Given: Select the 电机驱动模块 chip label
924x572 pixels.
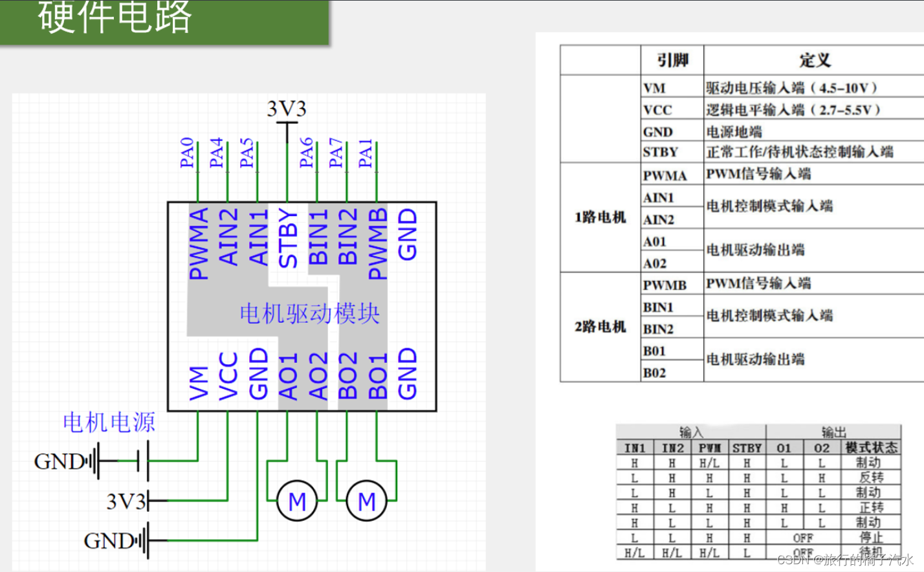Looking at the screenshot, I should tap(309, 313).
